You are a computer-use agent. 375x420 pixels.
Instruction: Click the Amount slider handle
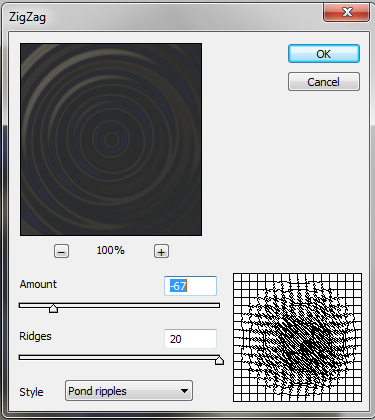pyautogui.click(x=53, y=308)
